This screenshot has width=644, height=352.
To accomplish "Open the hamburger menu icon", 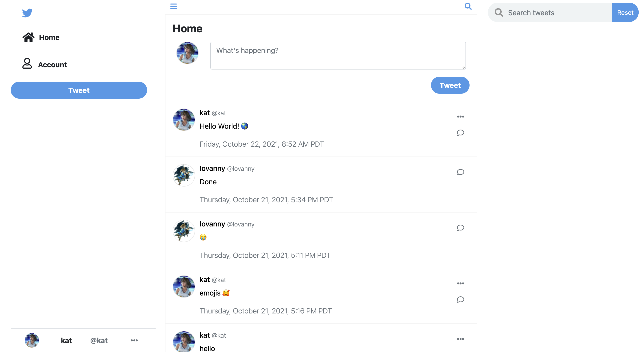I will pos(174,6).
